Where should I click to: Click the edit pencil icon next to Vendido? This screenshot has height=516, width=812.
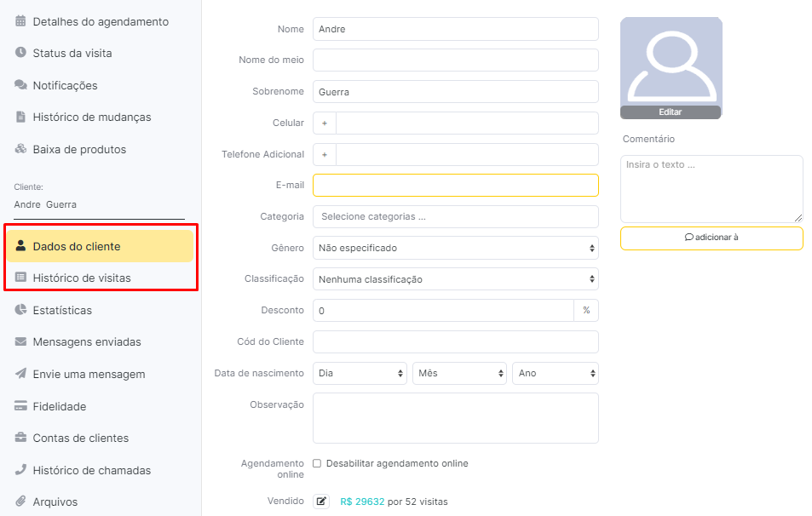click(x=321, y=501)
